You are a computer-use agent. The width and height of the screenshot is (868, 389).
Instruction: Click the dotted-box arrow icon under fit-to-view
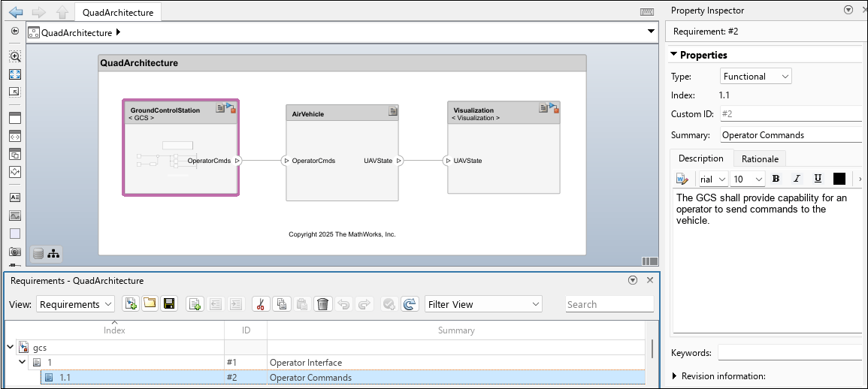pos(16,92)
